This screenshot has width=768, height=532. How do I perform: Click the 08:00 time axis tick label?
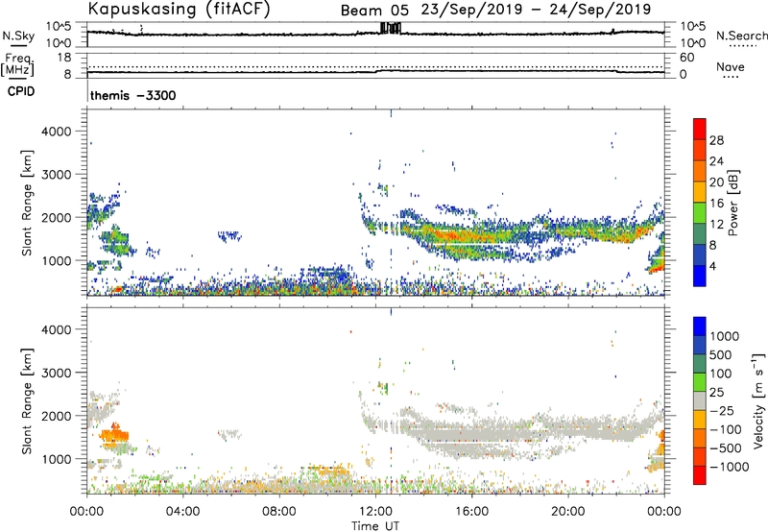tap(279, 512)
